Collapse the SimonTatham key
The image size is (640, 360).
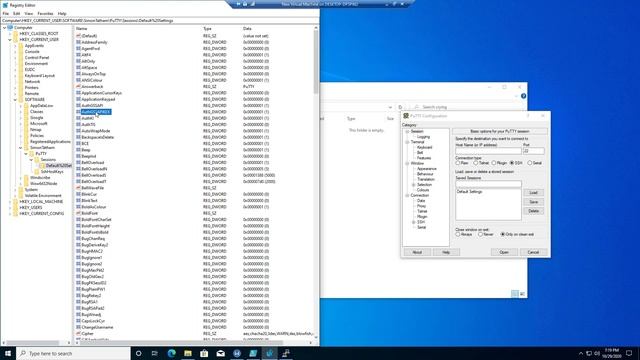tap(20, 147)
